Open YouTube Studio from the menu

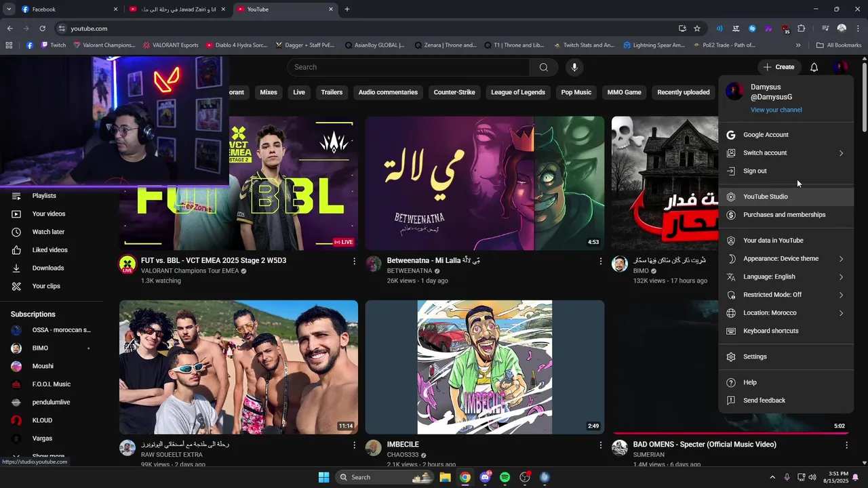[786, 197]
